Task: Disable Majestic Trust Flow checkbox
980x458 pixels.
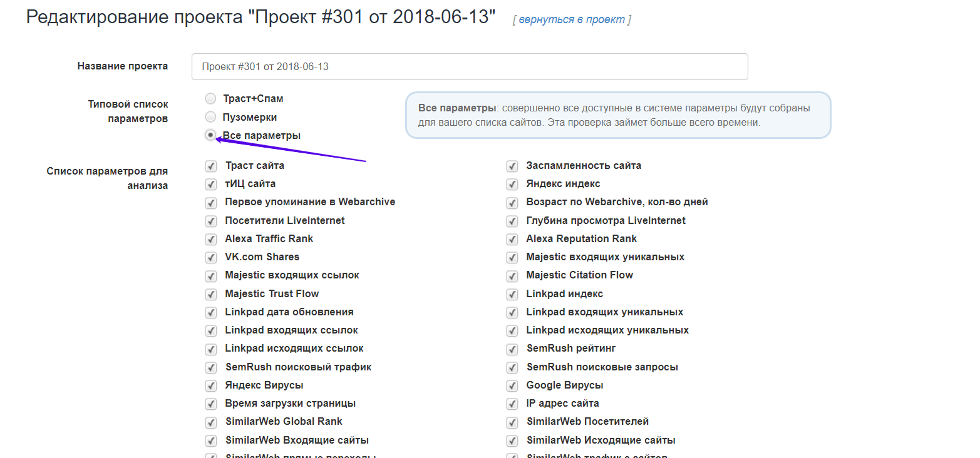Action: [211, 294]
